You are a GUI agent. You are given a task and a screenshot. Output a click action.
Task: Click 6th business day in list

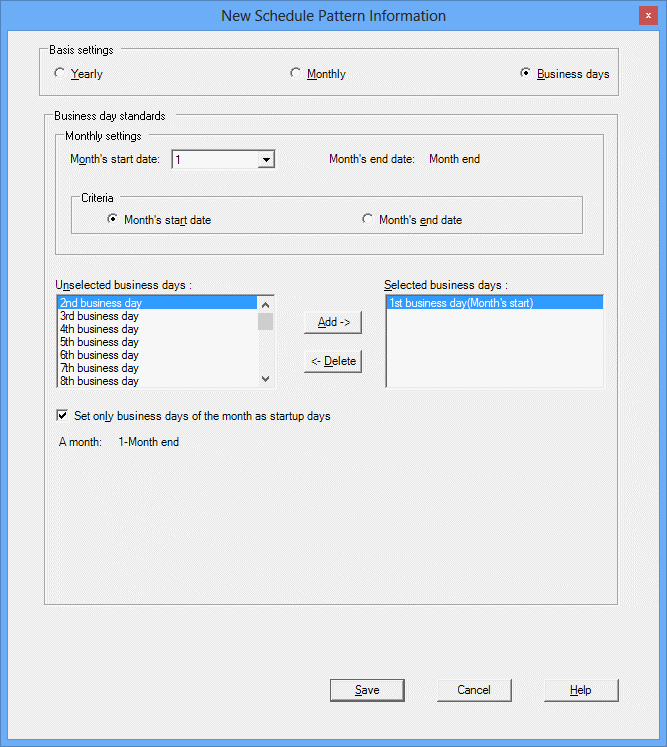(x=99, y=355)
